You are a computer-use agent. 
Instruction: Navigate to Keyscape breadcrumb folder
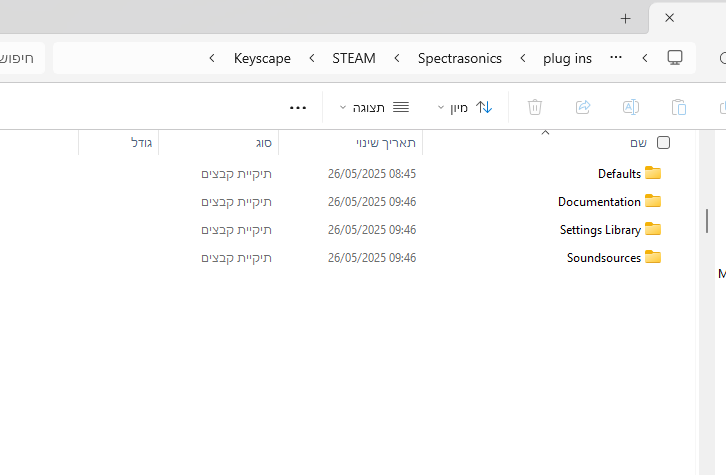pyautogui.click(x=262, y=58)
